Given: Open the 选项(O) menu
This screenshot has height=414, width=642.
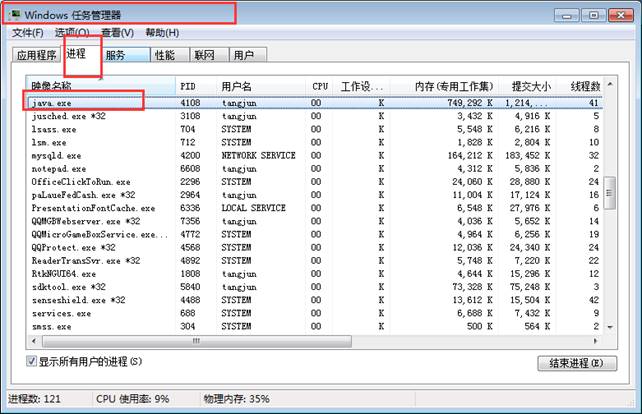Looking at the screenshot, I should pyautogui.click(x=72, y=33).
